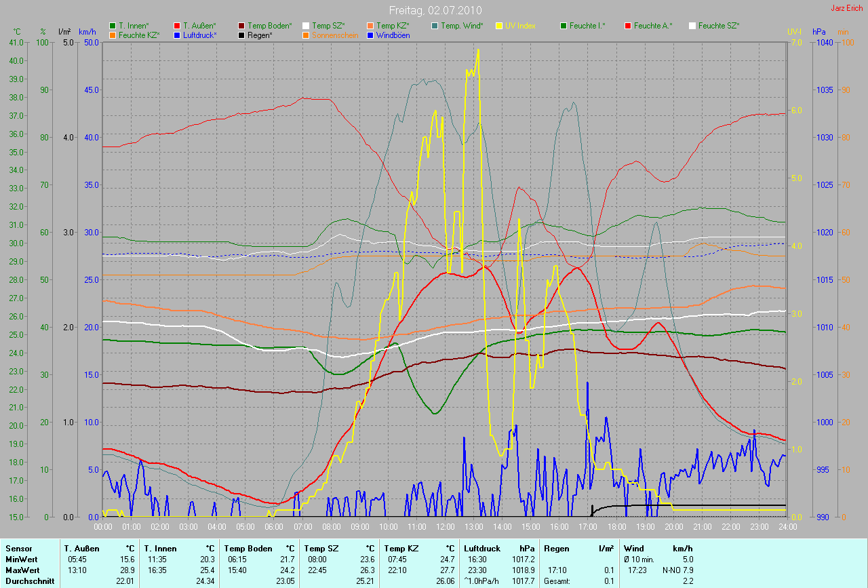Viewport: 868px width, 588px height.
Task: Click the Jarz Erich author label
Action: click(x=847, y=9)
